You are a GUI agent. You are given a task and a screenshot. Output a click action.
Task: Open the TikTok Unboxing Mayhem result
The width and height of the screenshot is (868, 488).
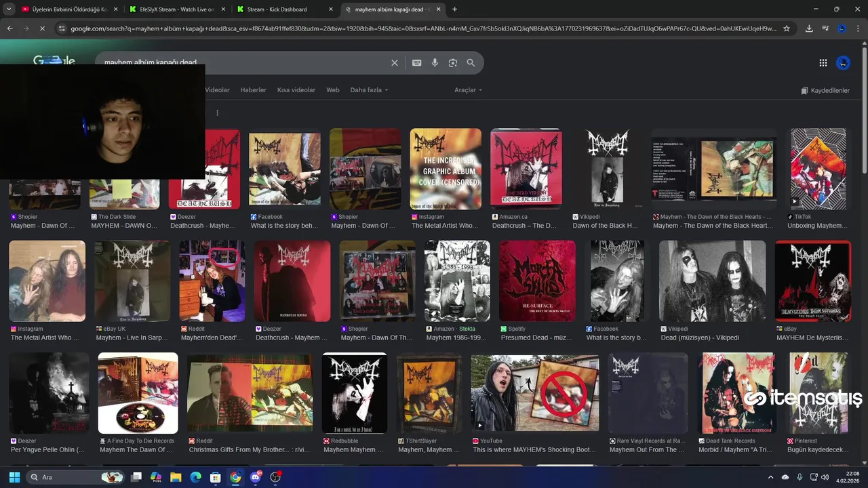(818, 169)
